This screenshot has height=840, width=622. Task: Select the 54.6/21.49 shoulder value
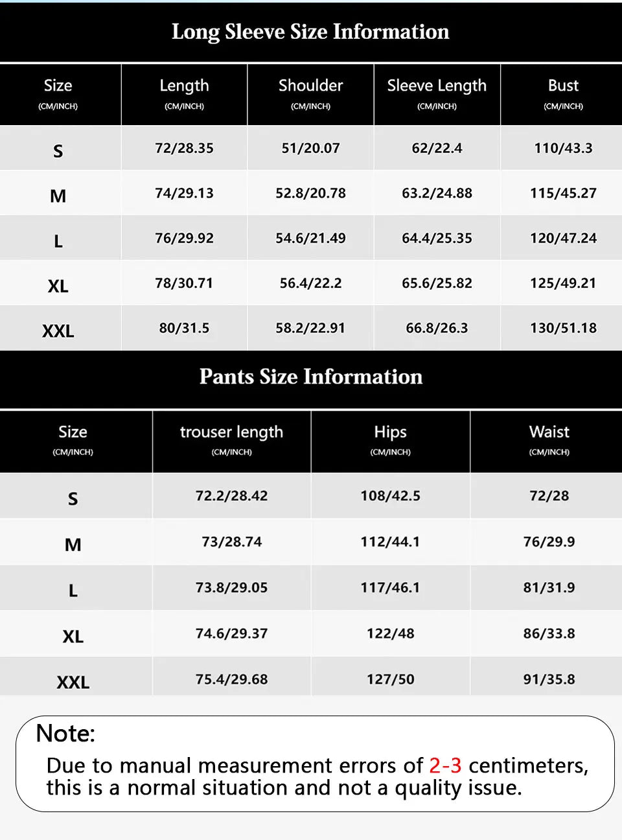pyautogui.click(x=310, y=238)
